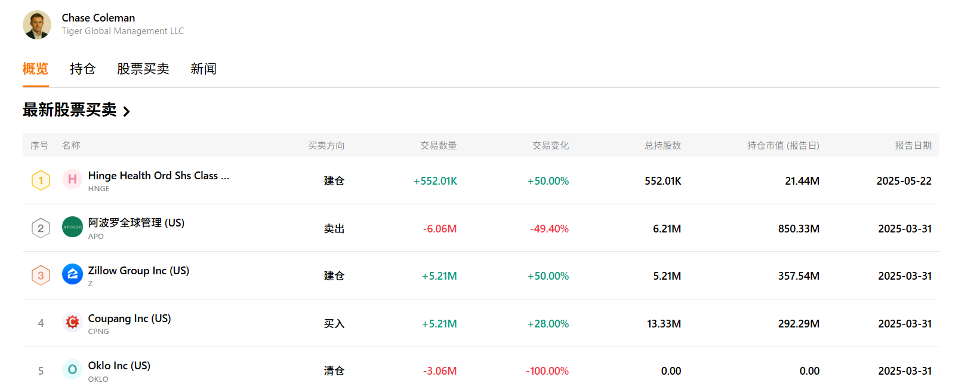This screenshot has width=980, height=392.
Task: Open Zillow Group Inc (US) stock
Action: click(x=138, y=271)
